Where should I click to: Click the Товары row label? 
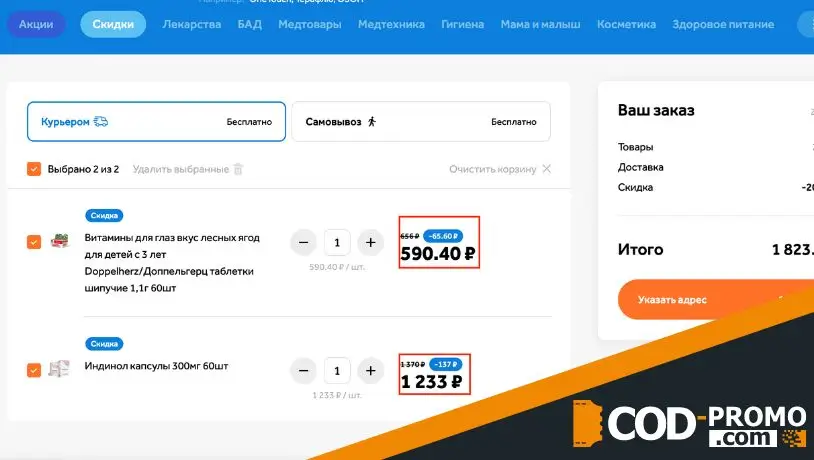635,147
